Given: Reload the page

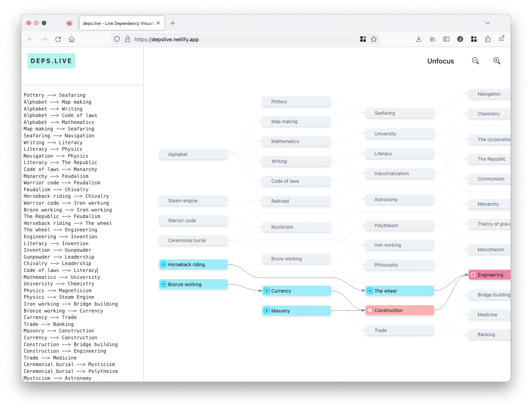Looking at the screenshot, I should (x=58, y=39).
